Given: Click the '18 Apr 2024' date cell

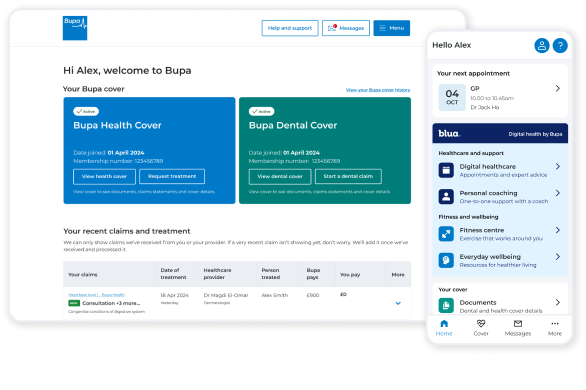Looking at the screenshot, I should click(175, 295).
